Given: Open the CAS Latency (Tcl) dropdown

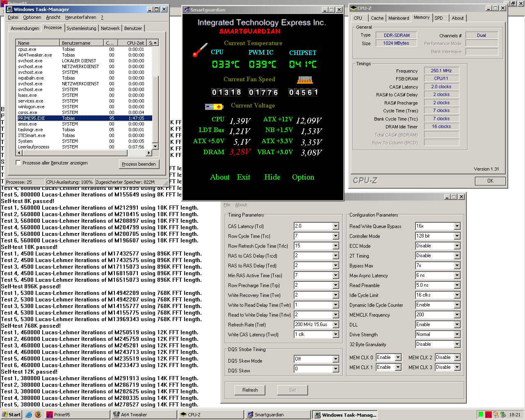Looking at the screenshot, I should click(x=336, y=226).
